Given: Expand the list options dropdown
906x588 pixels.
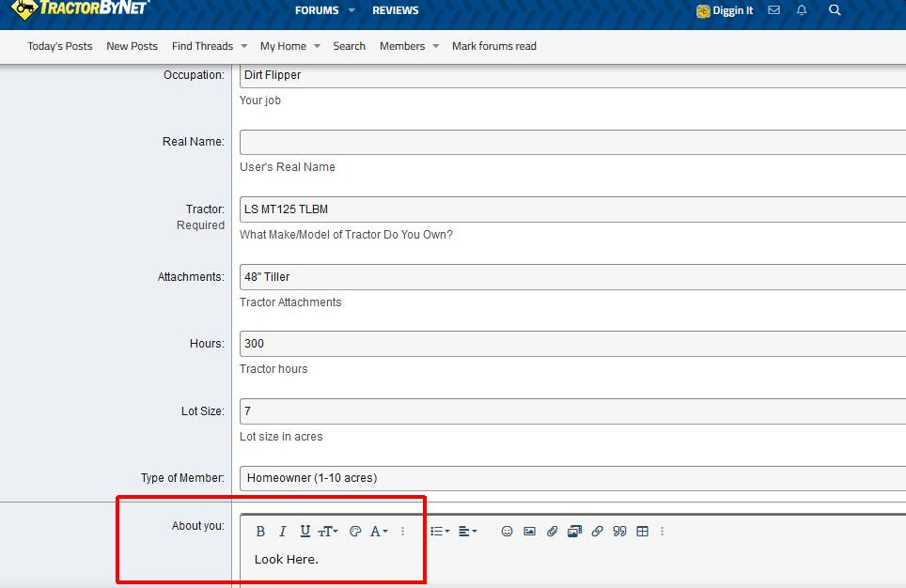Looking at the screenshot, I should click(439, 532).
